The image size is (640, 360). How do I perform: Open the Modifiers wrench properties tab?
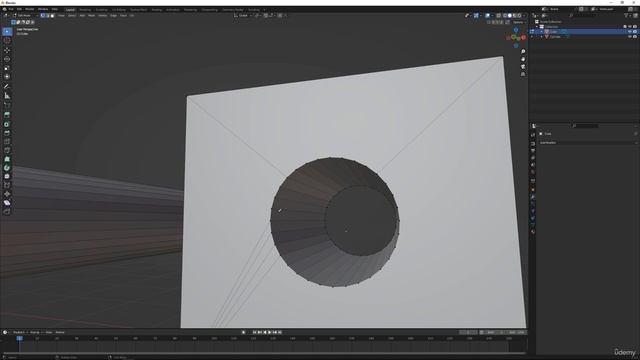[533, 197]
